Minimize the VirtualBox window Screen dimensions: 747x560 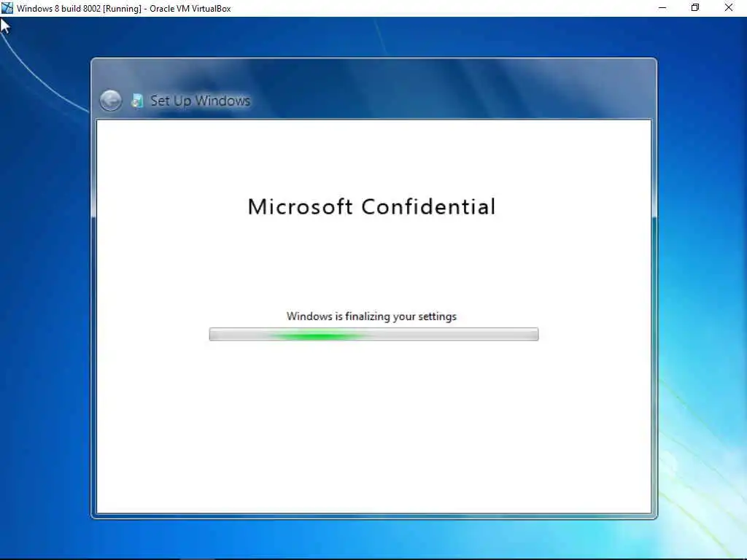[x=662, y=7]
